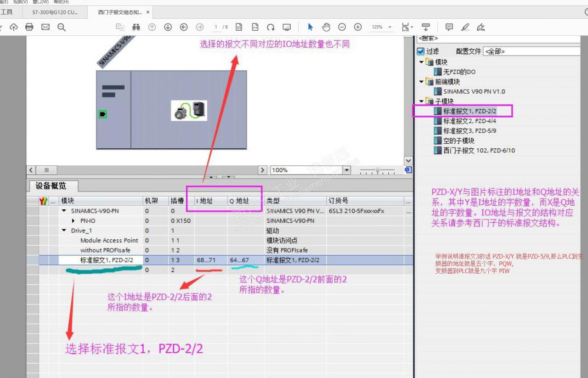
Task: Print the document with the printer icon
Action: coord(29,27)
